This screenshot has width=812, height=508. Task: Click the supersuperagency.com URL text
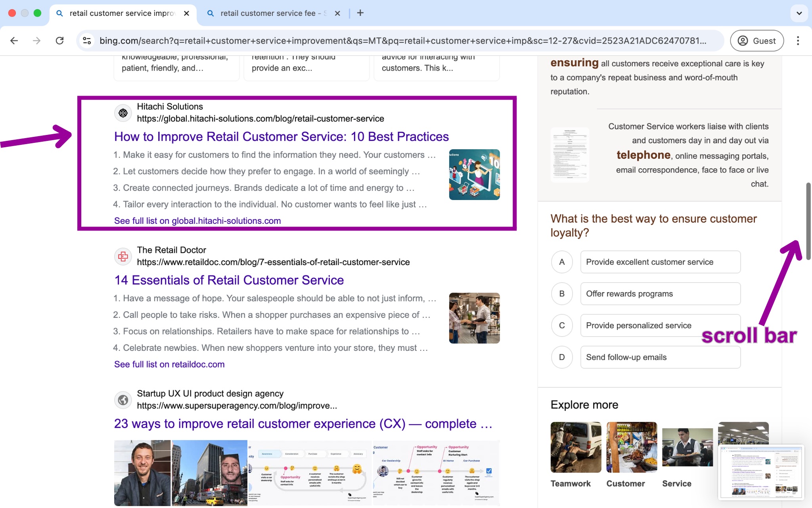coord(237,406)
